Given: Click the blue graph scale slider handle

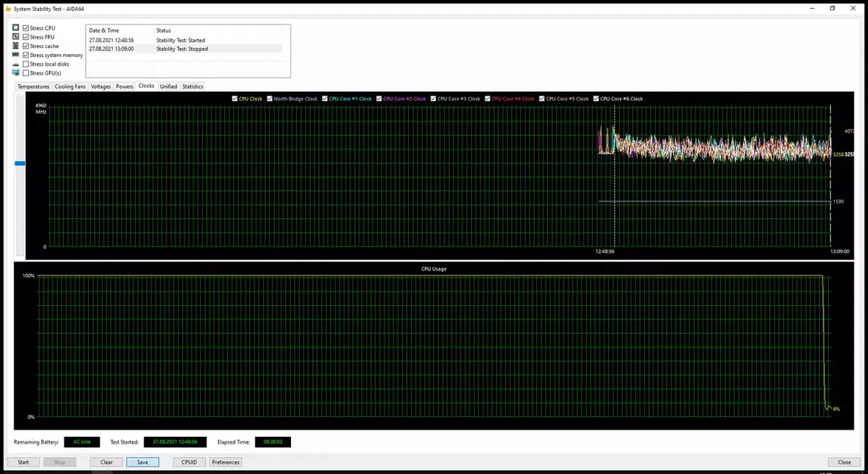Looking at the screenshot, I should pyautogui.click(x=20, y=164).
